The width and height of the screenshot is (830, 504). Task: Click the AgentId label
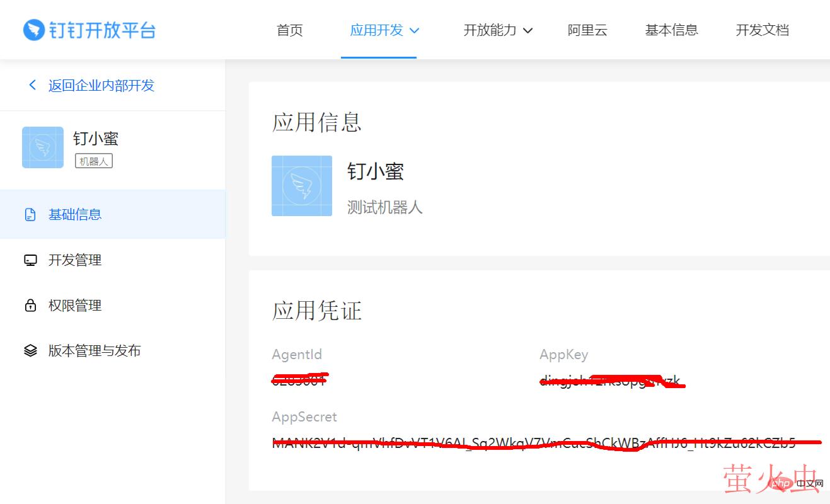(297, 355)
